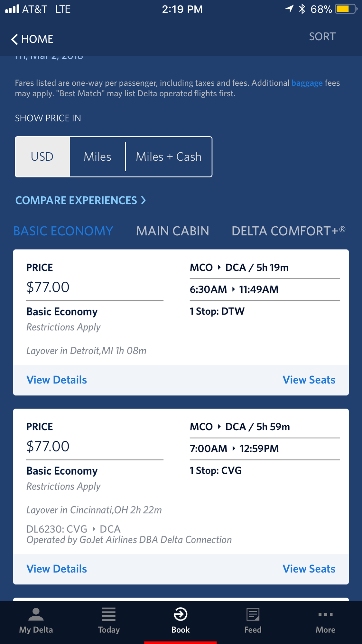Open the Feed icon

(x=253, y=614)
